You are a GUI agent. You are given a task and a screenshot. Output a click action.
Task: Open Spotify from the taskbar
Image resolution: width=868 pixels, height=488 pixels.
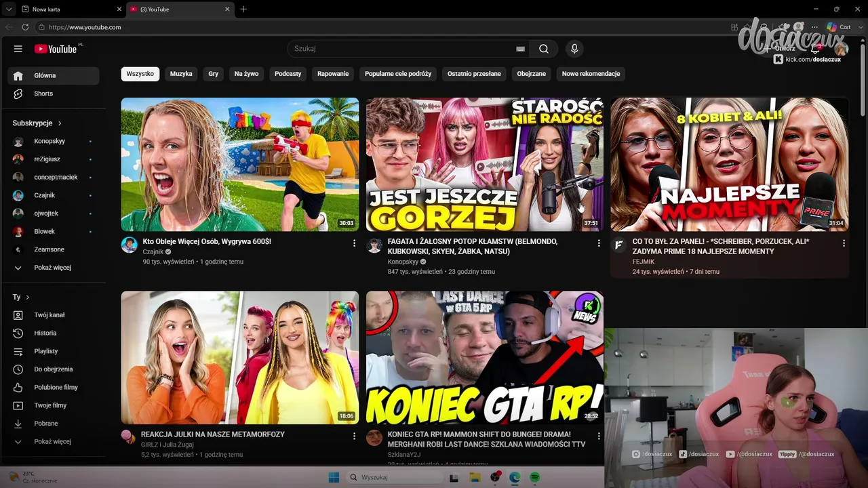pos(534,477)
